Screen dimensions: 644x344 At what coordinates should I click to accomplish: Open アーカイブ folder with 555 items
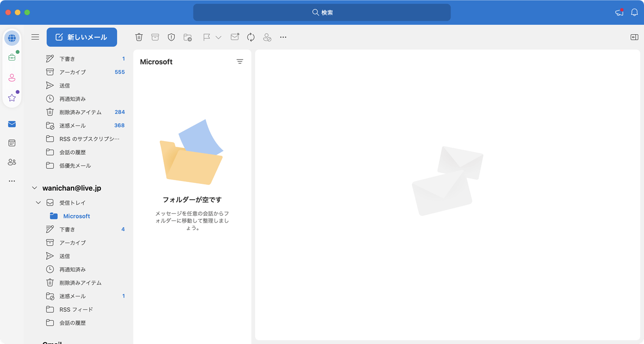point(80,72)
